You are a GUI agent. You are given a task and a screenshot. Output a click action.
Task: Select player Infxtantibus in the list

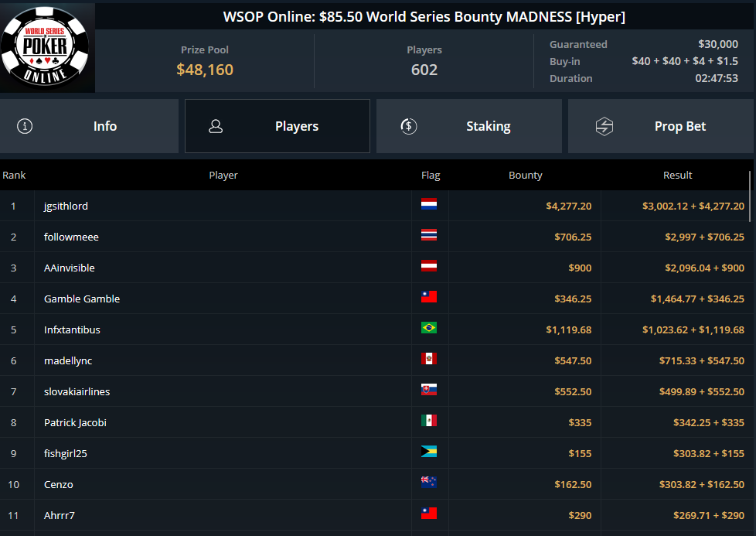pyautogui.click(x=73, y=329)
